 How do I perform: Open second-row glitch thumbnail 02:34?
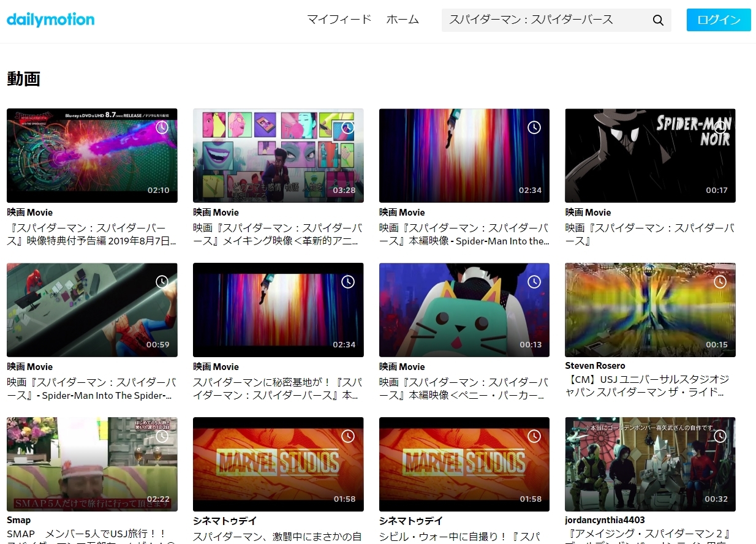coord(278,310)
